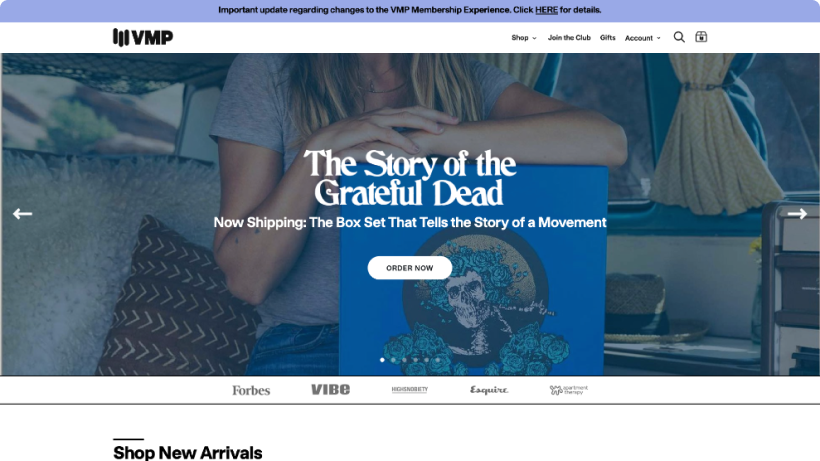Select the second carousel dot
This screenshot has width=820, height=461.
[x=393, y=360]
